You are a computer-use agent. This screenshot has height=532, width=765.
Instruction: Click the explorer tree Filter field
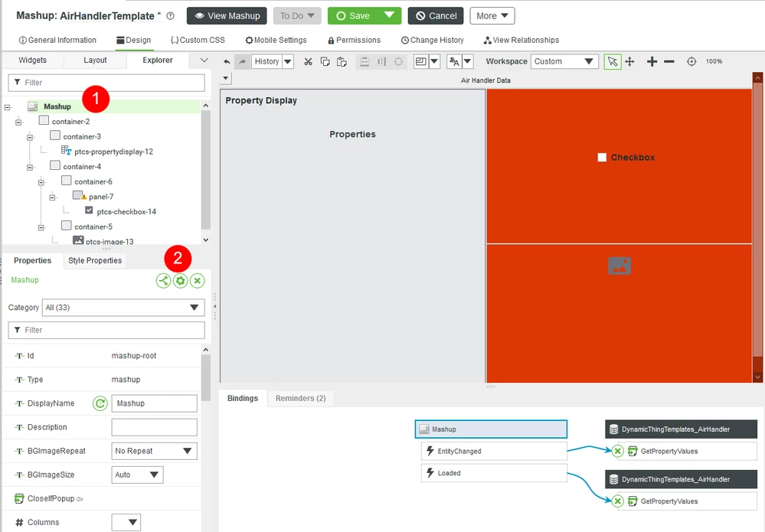[106, 83]
